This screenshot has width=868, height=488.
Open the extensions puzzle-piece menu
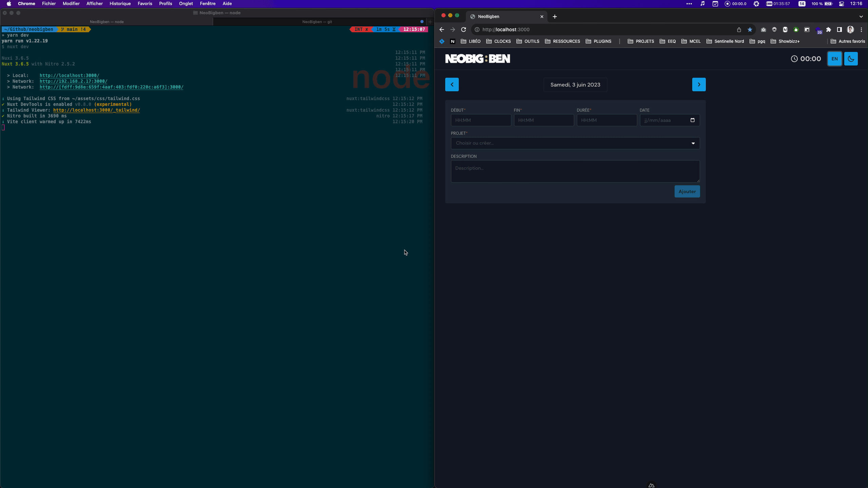pyautogui.click(x=829, y=30)
